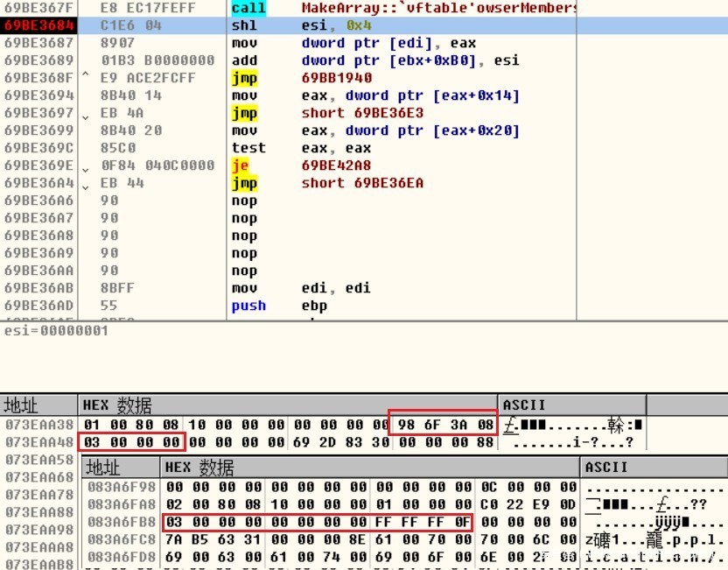Click the jump arrow marker at 69BE36A4
The height and width of the screenshot is (570, 728).
coord(86,184)
